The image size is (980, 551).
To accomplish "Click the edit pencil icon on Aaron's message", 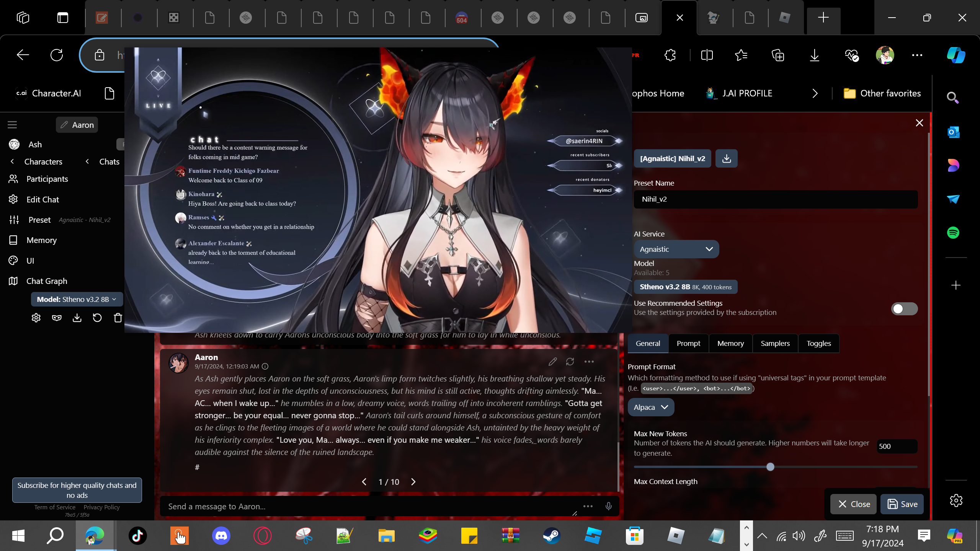I will coord(552,362).
